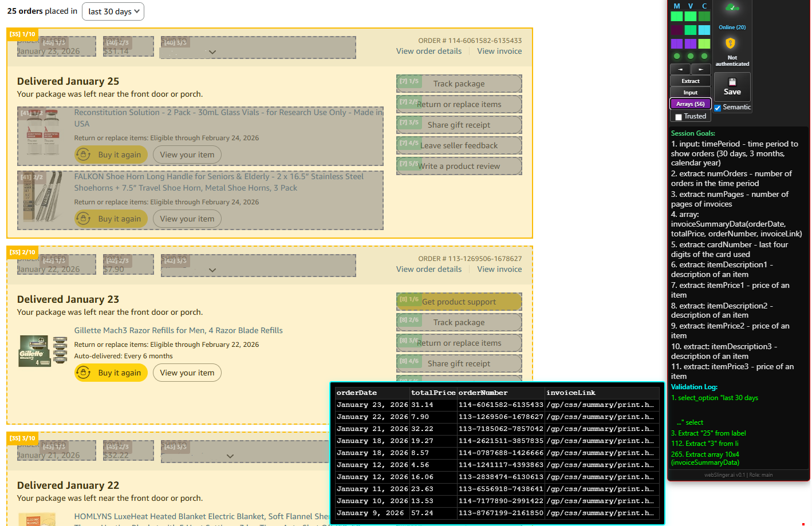The width and height of the screenshot is (812, 526).
Task: Open the Reconstitution Solution product title link
Action: 229,118
